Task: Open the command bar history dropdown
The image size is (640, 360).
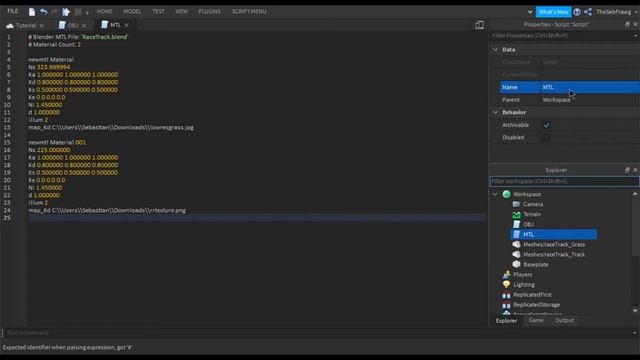Action: 635,333
